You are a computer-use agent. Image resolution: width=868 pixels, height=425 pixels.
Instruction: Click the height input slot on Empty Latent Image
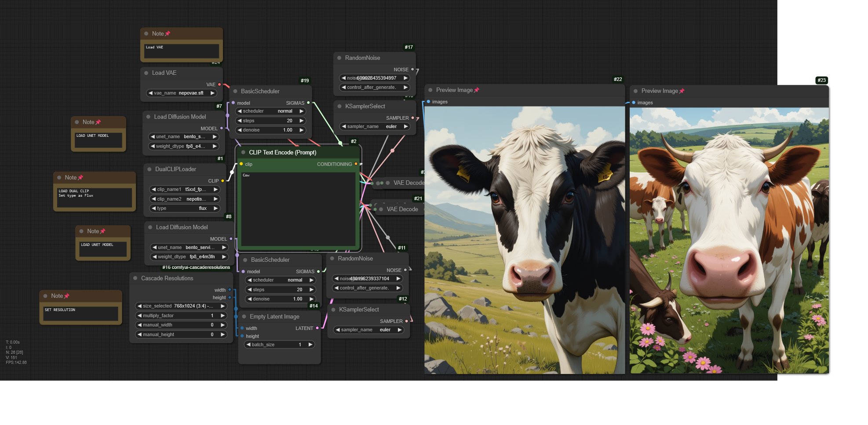[x=242, y=336]
